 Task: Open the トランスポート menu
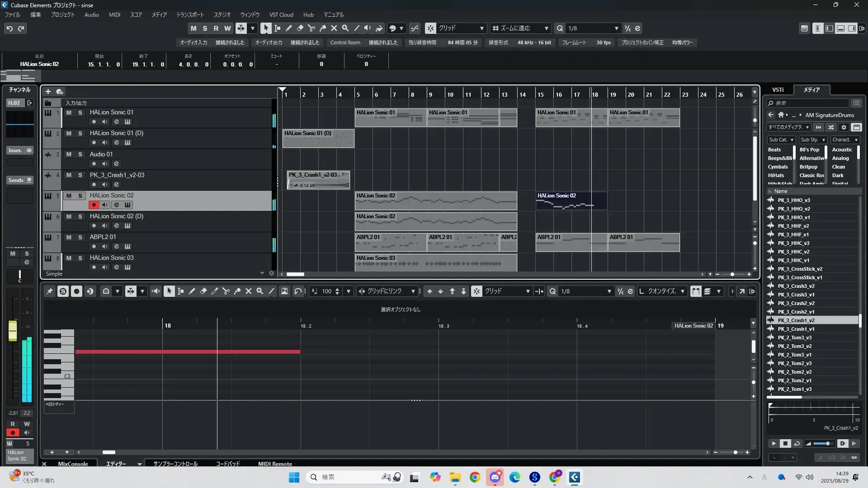[x=190, y=15]
